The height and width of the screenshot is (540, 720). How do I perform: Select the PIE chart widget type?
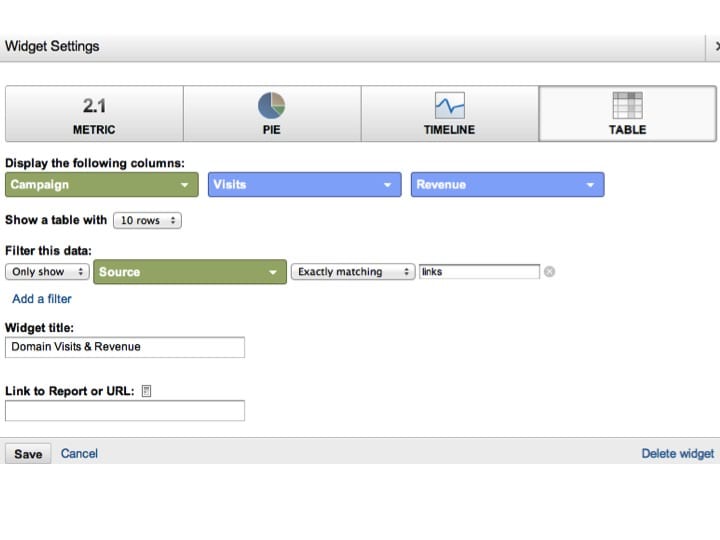(x=271, y=113)
